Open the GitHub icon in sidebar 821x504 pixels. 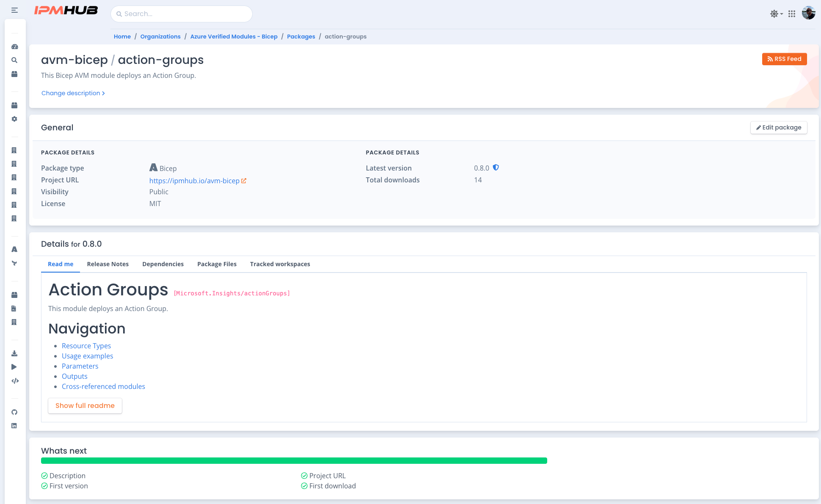coord(14,412)
